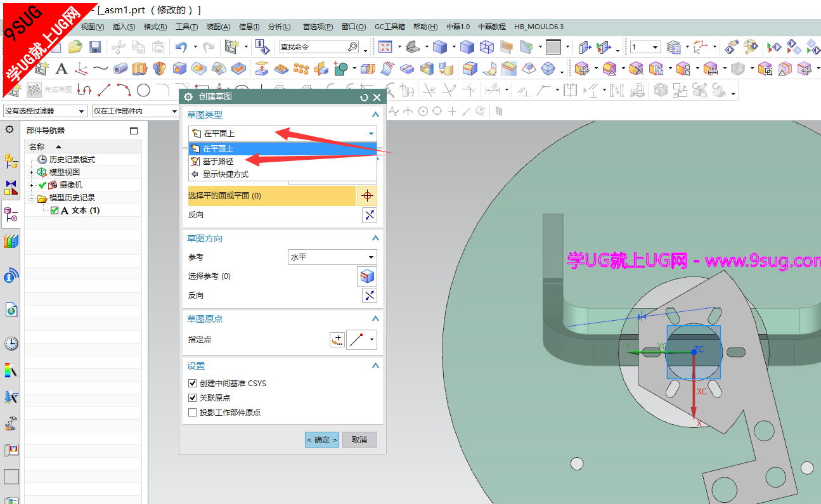The height and width of the screenshot is (504, 821).
Task: Pick the revolve feature icon
Action: [x=159, y=68]
